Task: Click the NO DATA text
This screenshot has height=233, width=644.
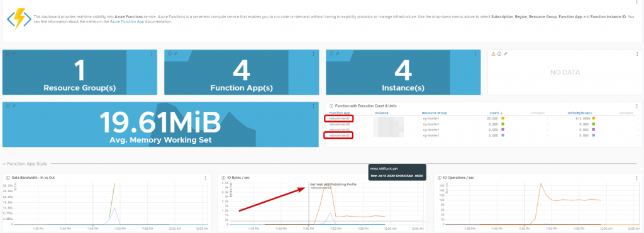Action: pos(565,73)
